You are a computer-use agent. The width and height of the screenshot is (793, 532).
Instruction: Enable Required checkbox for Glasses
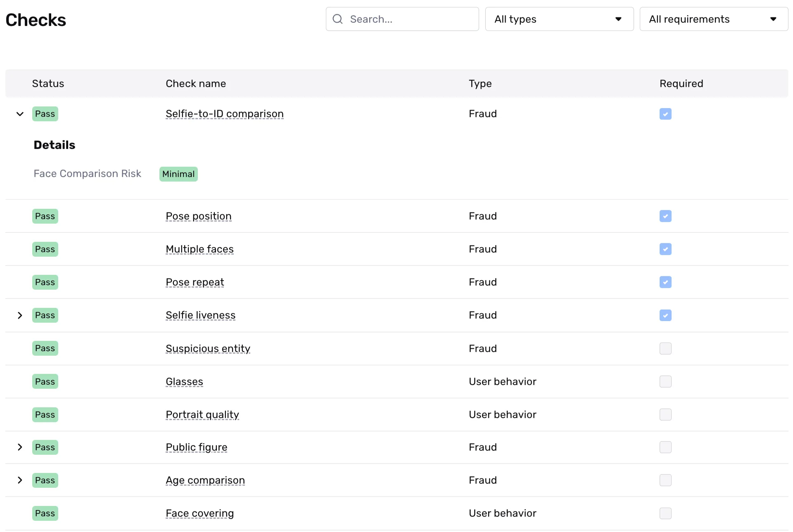665,381
